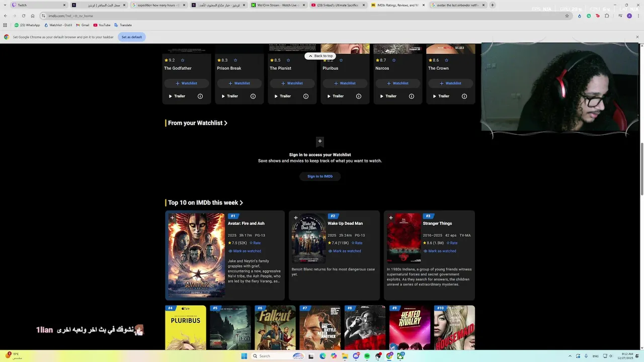Viewport: 644px width, 362px height.
Task: Add Stranger Things poster to watchlist
Action: [391, 218]
